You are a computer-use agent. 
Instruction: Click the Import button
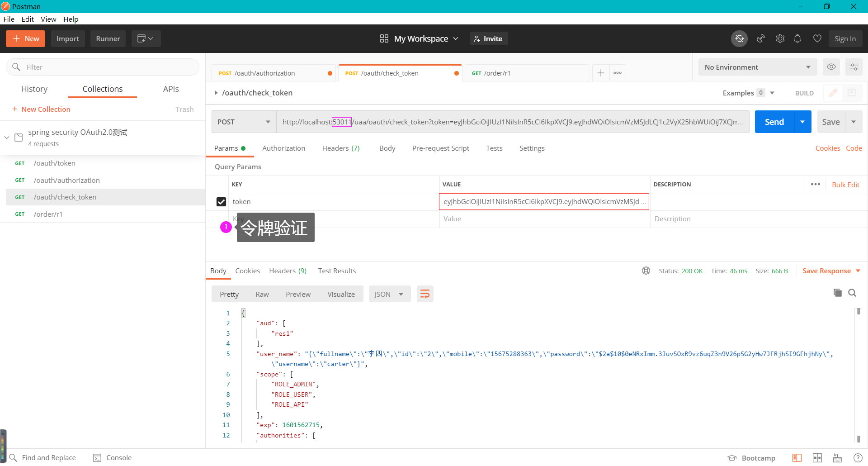[68, 39]
